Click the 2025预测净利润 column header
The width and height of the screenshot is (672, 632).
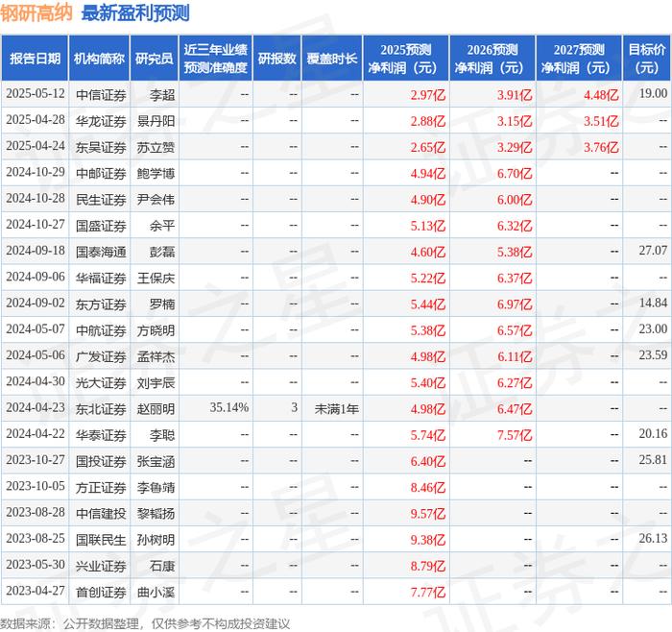coord(406,59)
